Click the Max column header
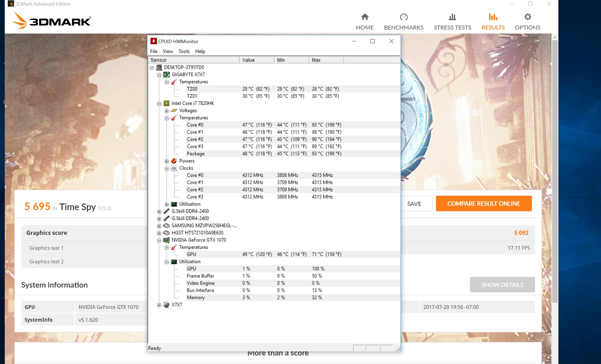Screen dimensions: 601x364 326,60
